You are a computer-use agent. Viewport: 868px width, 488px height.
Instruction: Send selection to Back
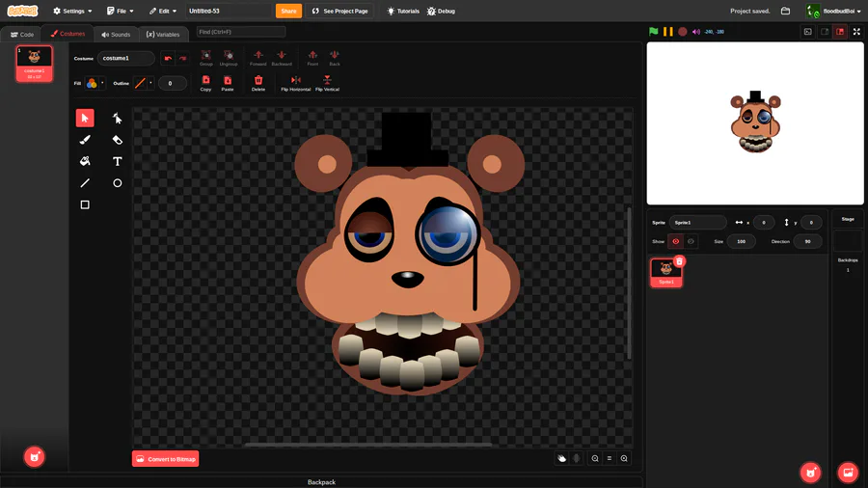click(335, 58)
